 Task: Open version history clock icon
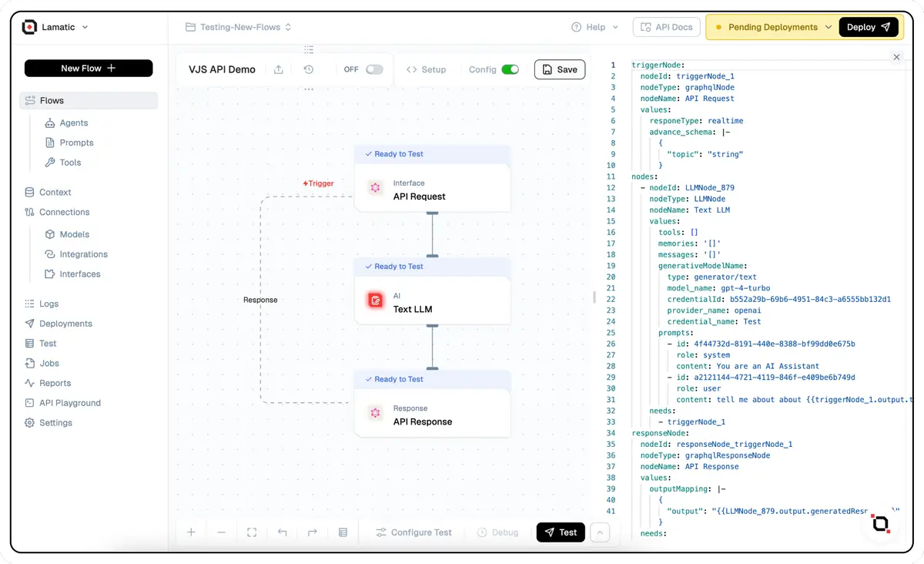[x=309, y=69]
